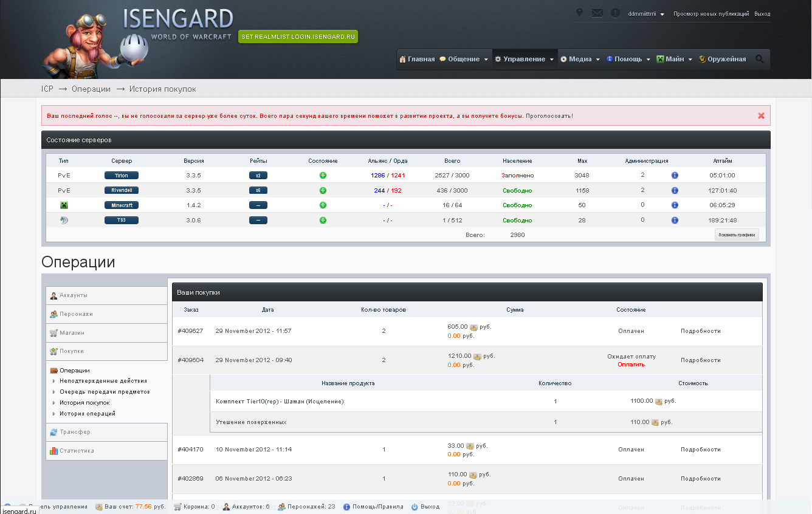
Task: Open the Оружейная menu item
Action: [x=723, y=60]
